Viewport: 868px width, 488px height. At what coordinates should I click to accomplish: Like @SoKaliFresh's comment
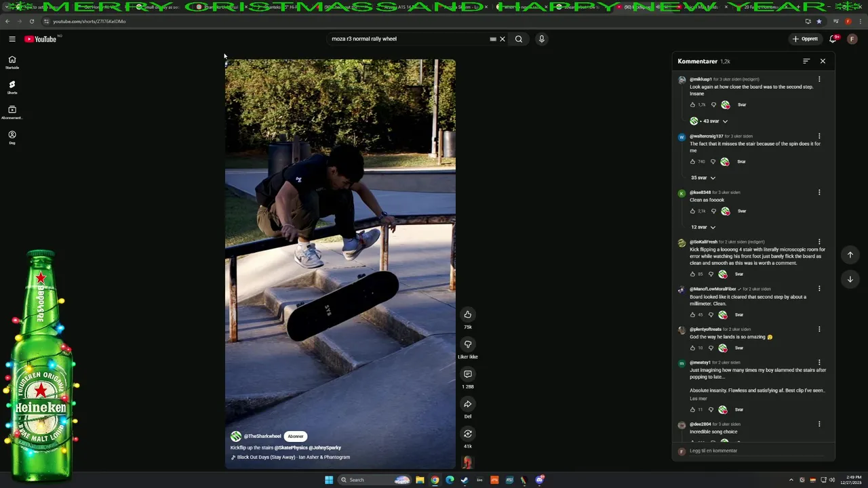(x=692, y=274)
